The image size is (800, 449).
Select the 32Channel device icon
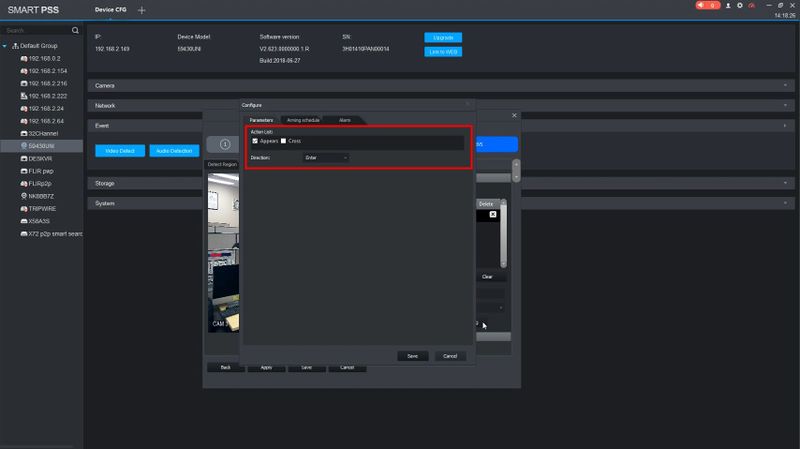click(x=23, y=133)
